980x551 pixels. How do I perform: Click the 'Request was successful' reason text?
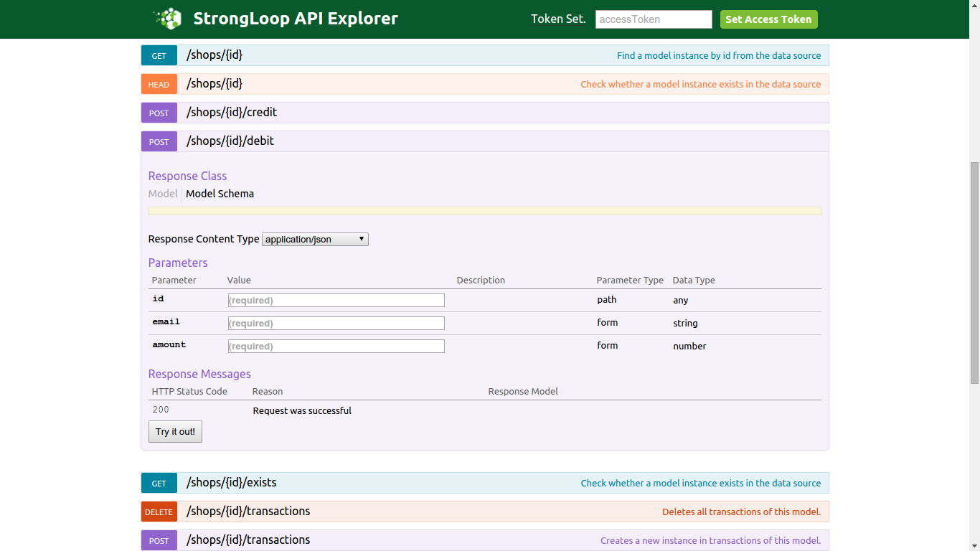coord(302,411)
